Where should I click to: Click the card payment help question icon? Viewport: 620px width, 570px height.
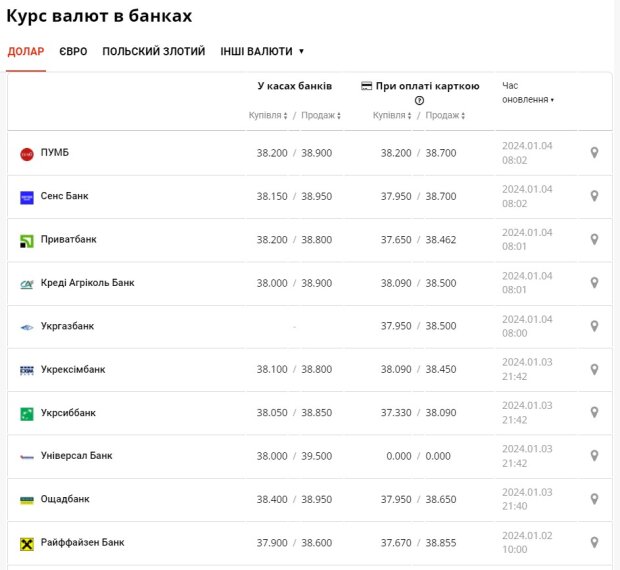coord(419,101)
